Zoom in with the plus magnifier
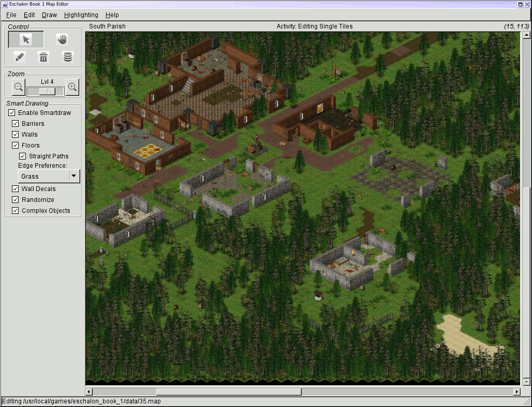The width and height of the screenshot is (532, 407). pyautogui.click(x=72, y=88)
